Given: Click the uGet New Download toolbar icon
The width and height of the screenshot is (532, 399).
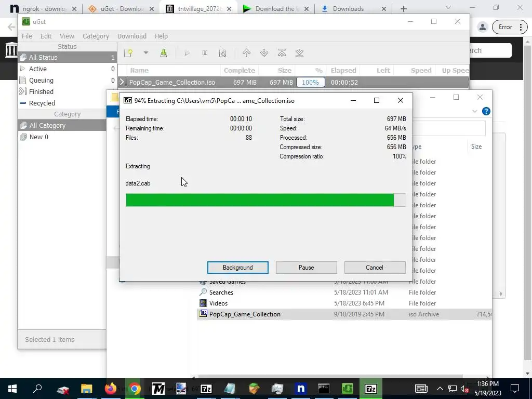Looking at the screenshot, I should (128, 53).
